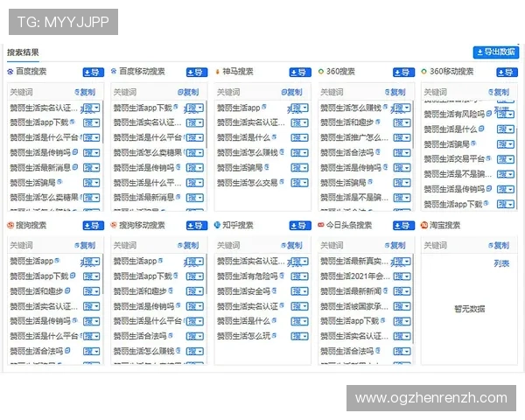Open the 搜索结果 tab
The width and height of the screenshot is (525, 420).
point(23,52)
